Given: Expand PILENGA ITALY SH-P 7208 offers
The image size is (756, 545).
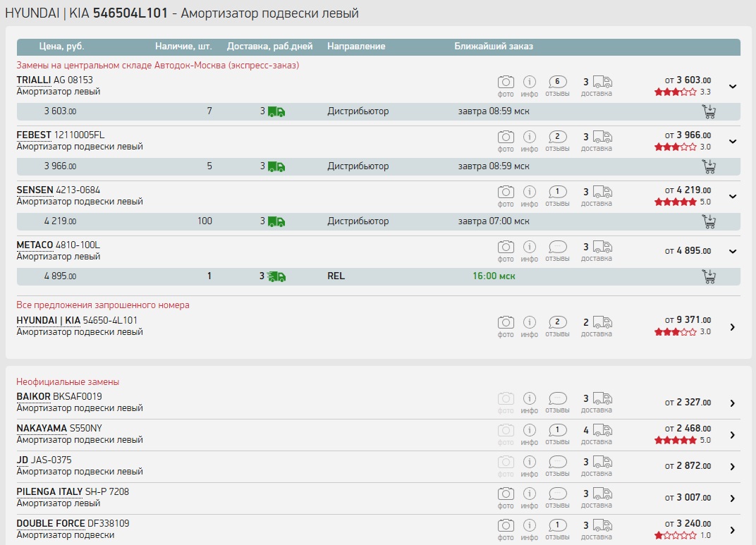Looking at the screenshot, I should pyautogui.click(x=733, y=498).
